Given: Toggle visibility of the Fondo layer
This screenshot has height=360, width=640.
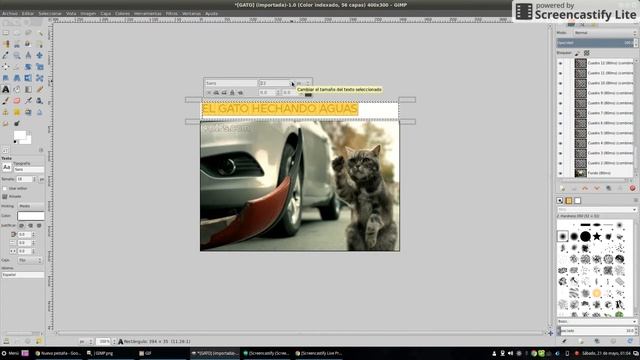Looking at the screenshot, I should click(x=560, y=173).
